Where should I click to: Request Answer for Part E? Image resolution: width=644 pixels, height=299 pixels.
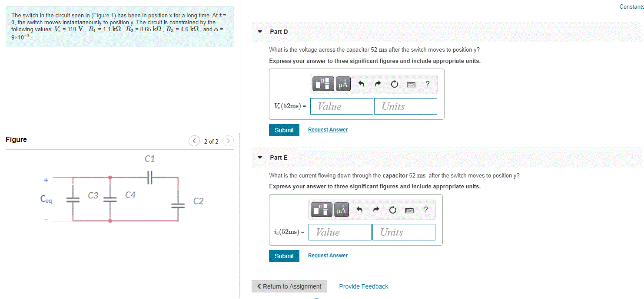[327, 255]
